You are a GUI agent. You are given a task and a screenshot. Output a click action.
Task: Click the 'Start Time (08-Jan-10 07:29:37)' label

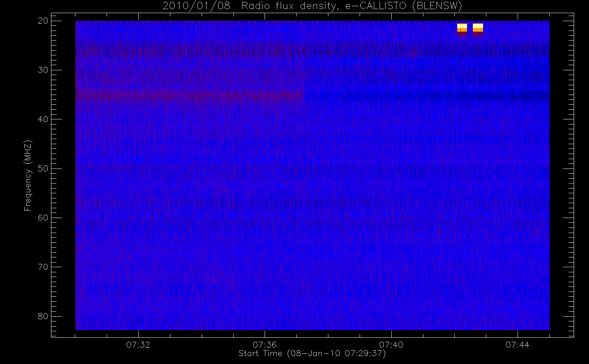(x=312, y=353)
